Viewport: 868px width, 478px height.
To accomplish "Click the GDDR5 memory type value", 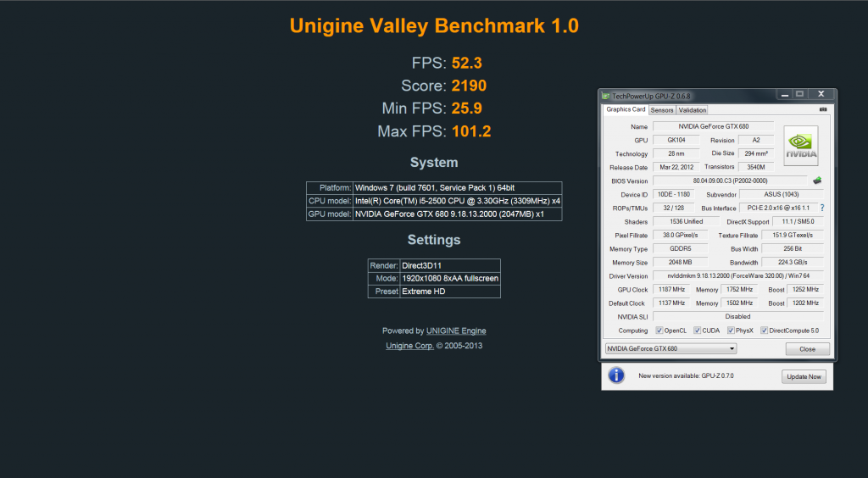I will [681, 248].
